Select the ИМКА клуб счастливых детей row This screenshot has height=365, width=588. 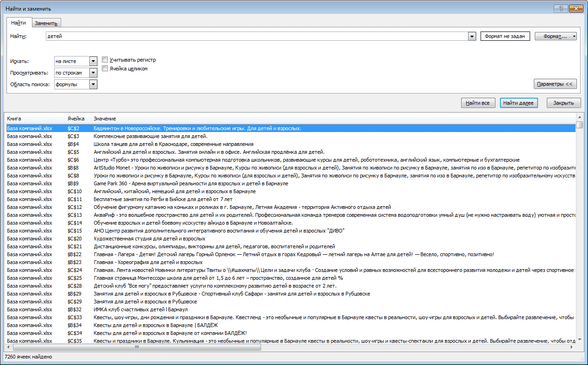[290, 309]
